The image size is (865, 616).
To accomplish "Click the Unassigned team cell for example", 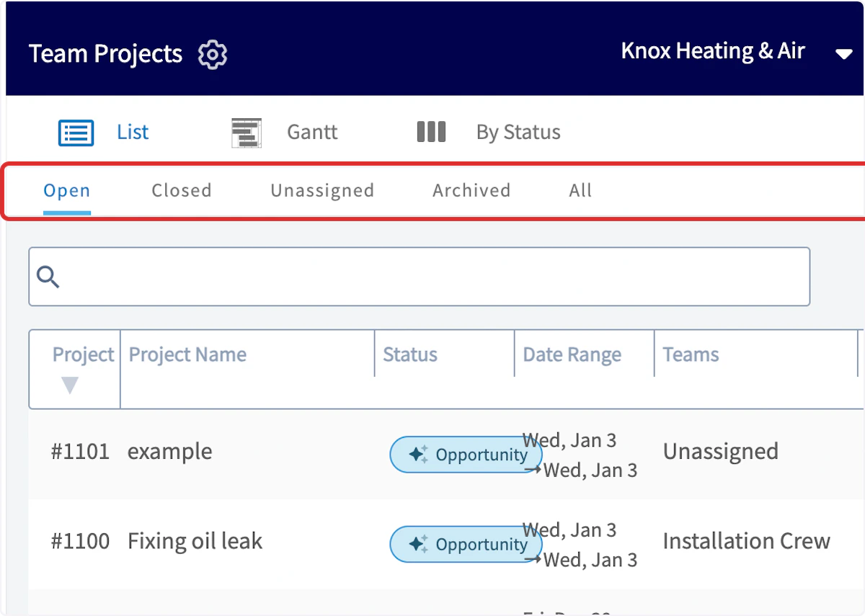I will point(721,452).
